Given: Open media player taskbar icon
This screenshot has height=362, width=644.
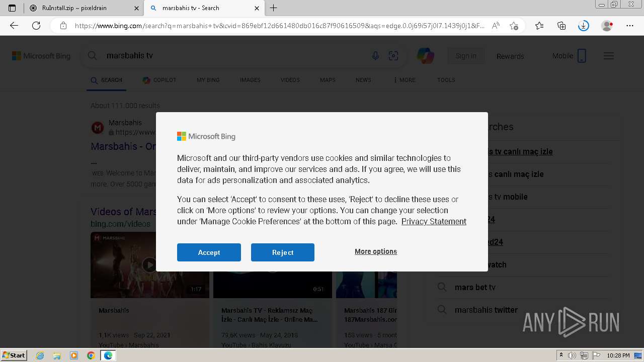Looking at the screenshot, I should (x=74, y=355).
